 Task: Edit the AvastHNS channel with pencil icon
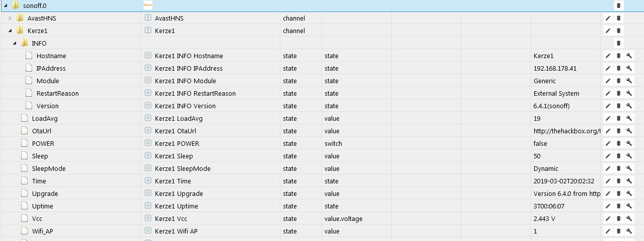pyautogui.click(x=608, y=18)
